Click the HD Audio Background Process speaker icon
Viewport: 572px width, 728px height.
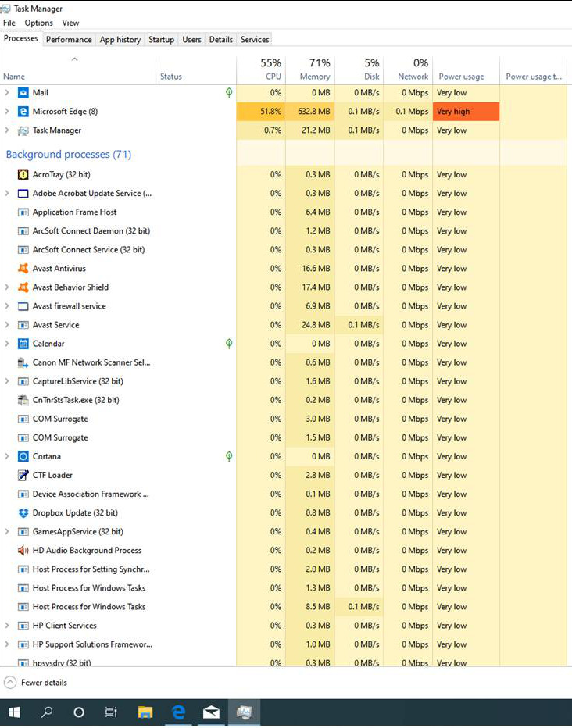(x=23, y=551)
